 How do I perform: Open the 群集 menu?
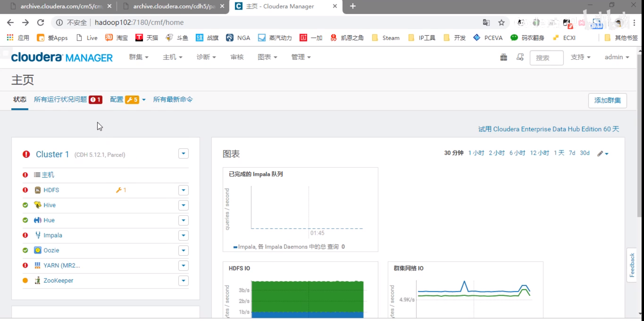click(x=138, y=57)
